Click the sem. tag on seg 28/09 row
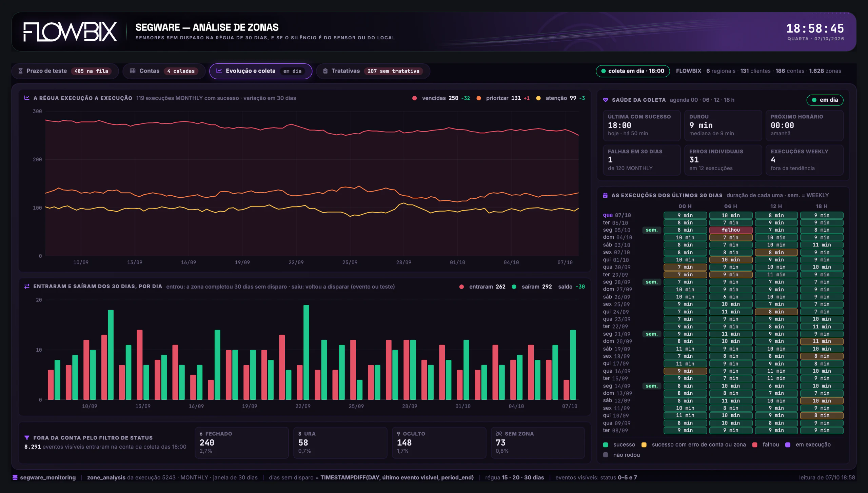868x493 pixels. [651, 282]
